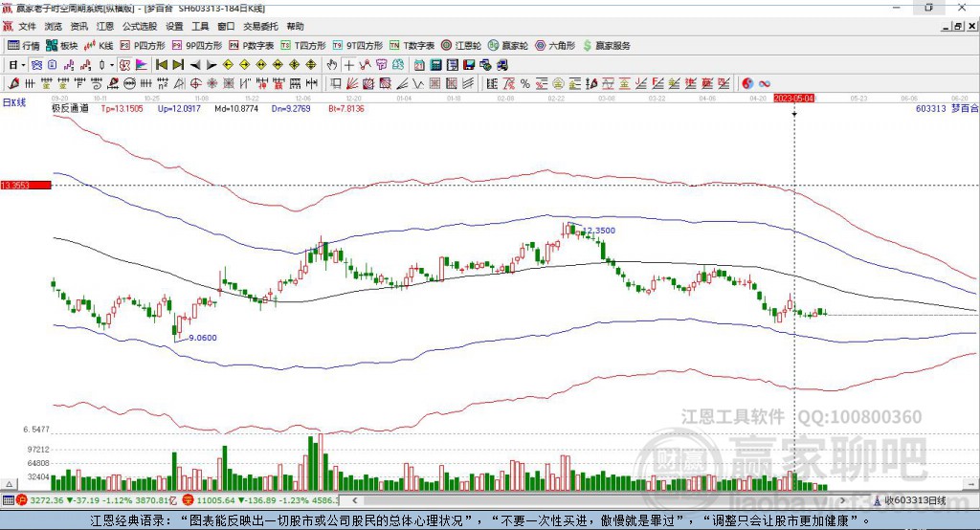
Task: Click the rectangle frame drawing tool
Action: [336, 84]
